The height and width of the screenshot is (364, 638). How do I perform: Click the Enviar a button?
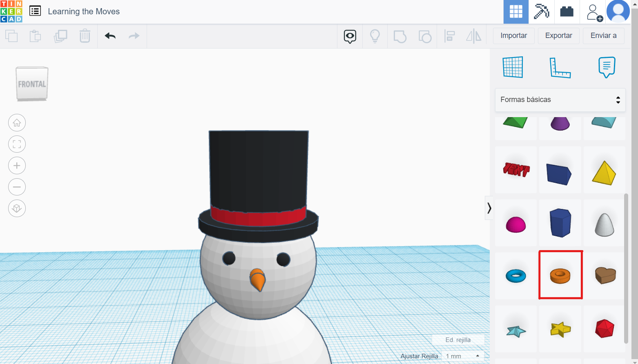[604, 36]
